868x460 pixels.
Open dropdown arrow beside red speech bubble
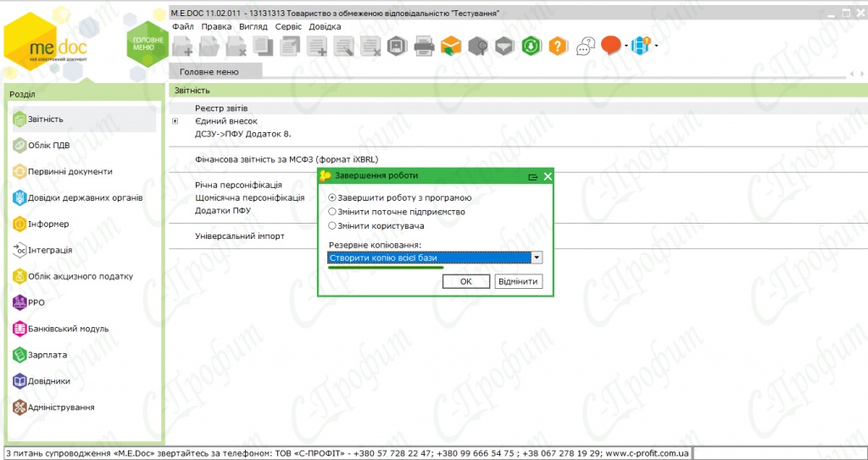pos(626,46)
